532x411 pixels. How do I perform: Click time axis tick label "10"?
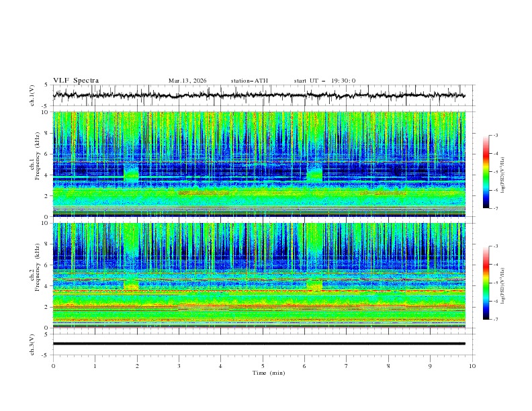[472, 366]
